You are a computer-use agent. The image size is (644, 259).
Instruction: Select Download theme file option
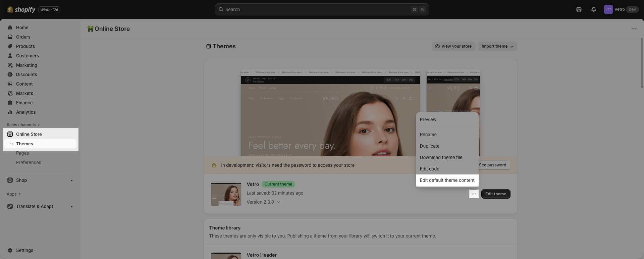(x=441, y=157)
